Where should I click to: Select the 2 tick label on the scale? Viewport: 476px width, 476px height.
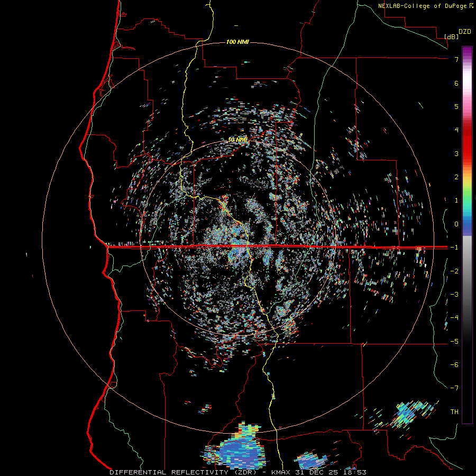point(456,177)
